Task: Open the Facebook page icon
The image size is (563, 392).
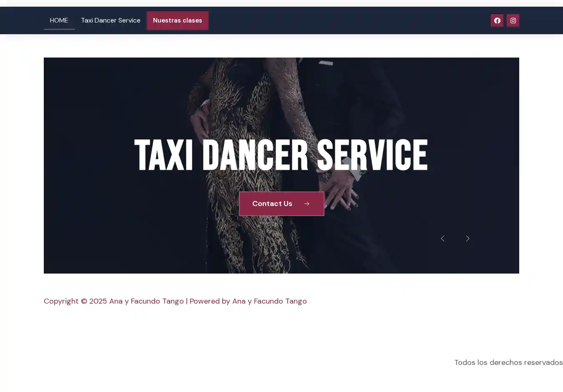Action: (x=497, y=20)
